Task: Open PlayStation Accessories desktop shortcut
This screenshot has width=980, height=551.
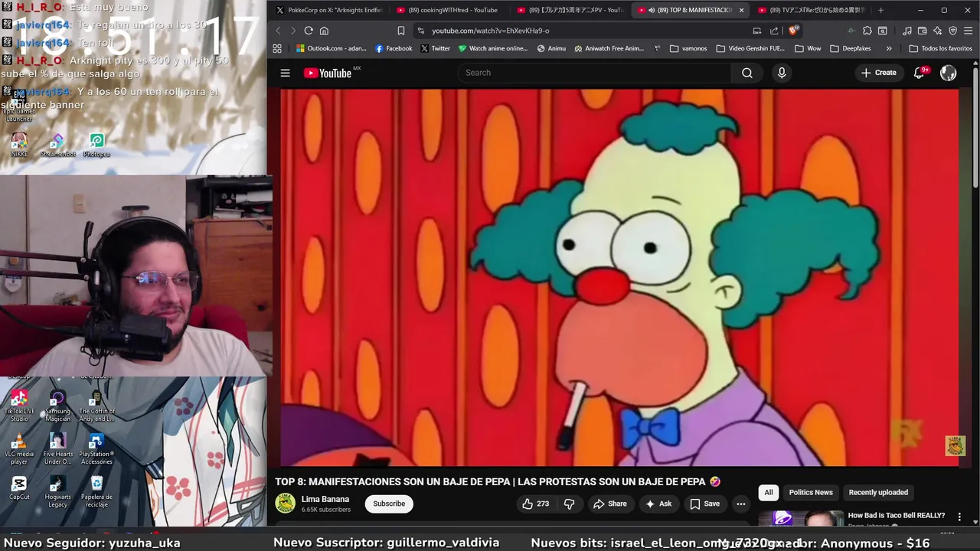Action: (96, 449)
